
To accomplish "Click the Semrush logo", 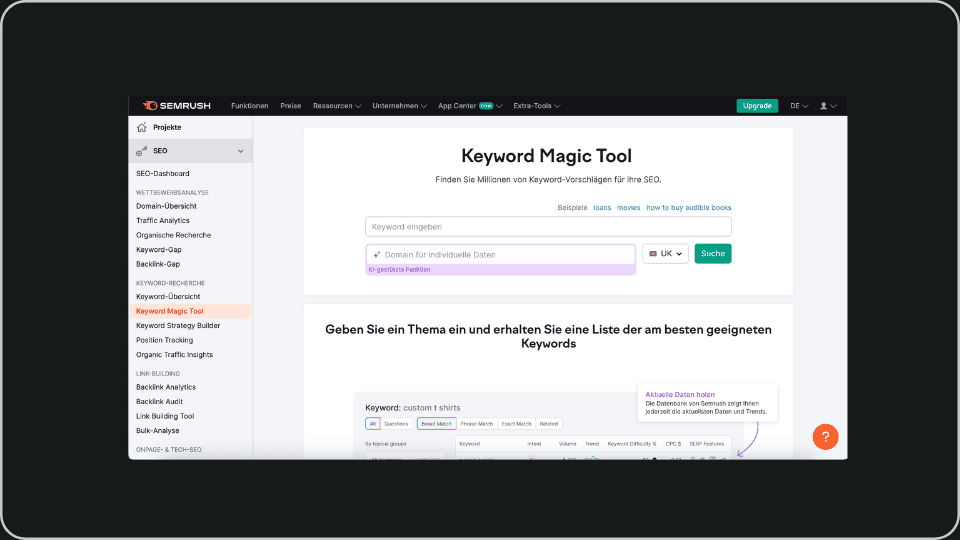I will [176, 106].
